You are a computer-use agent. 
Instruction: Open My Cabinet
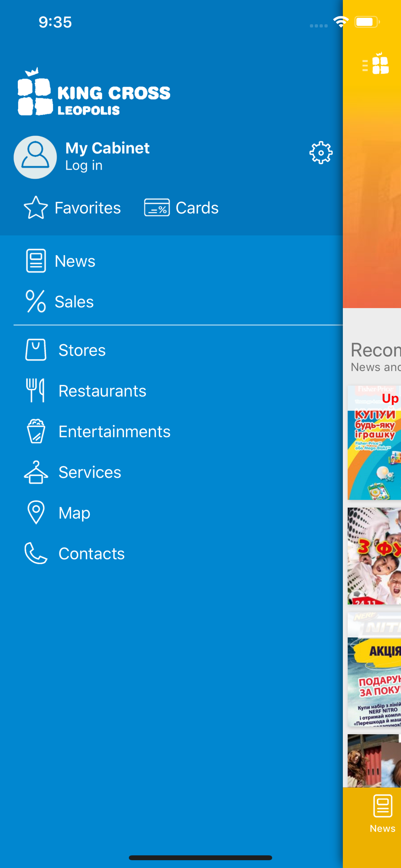click(107, 148)
